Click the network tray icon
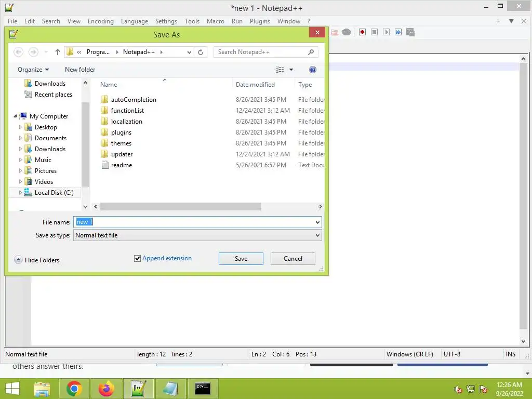 point(471,389)
